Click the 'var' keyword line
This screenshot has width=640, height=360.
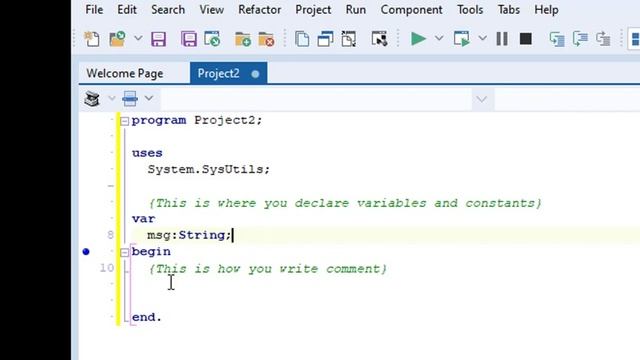point(143,219)
